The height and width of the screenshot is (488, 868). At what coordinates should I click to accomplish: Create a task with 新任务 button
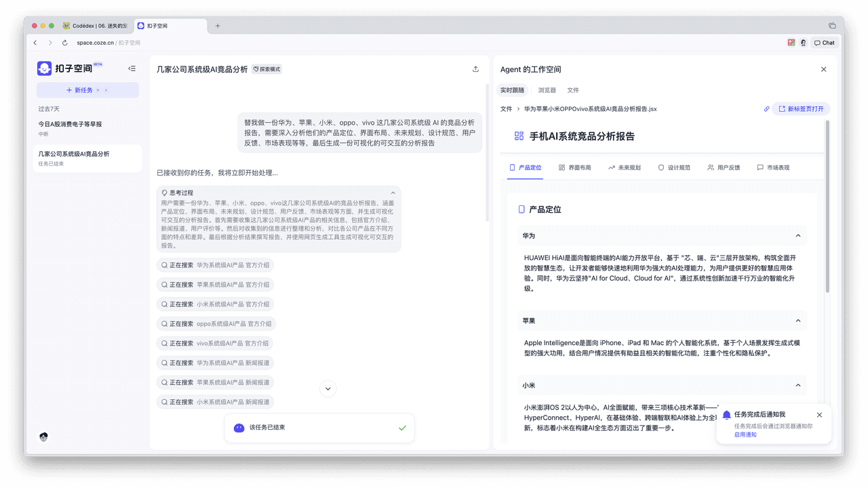coord(87,90)
